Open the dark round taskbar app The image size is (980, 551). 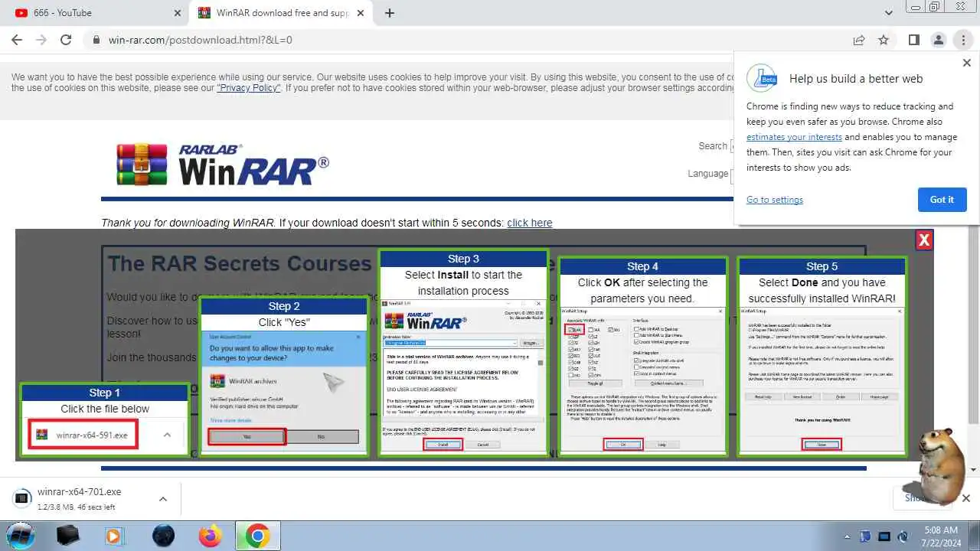pyautogui.click(x=163, y=536)
